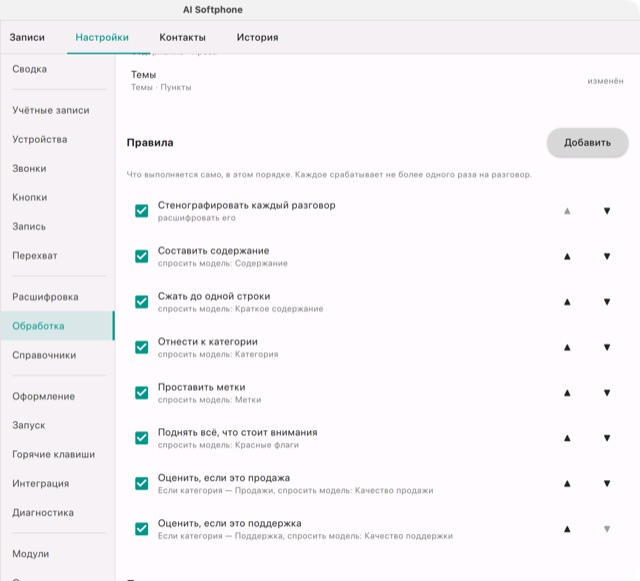Go to Оформление settings
Screen dimensions: 640x581
click(x=57, y=396)
